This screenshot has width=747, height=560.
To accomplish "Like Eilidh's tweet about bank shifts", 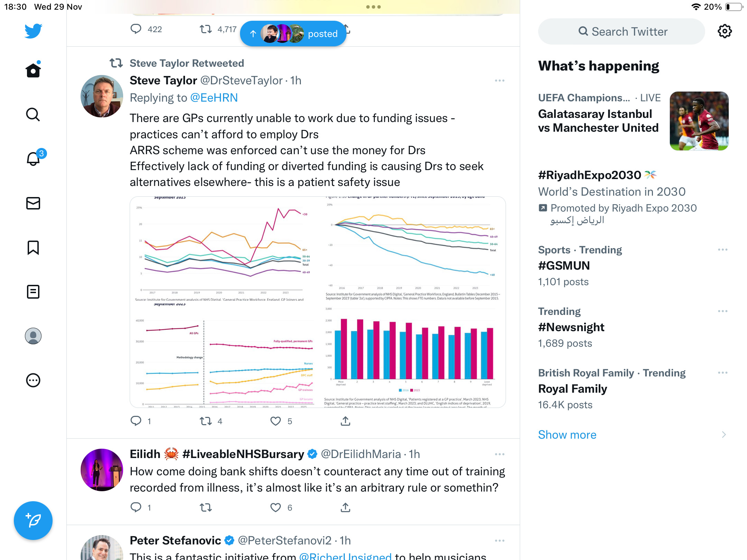I will coord(276,507).
